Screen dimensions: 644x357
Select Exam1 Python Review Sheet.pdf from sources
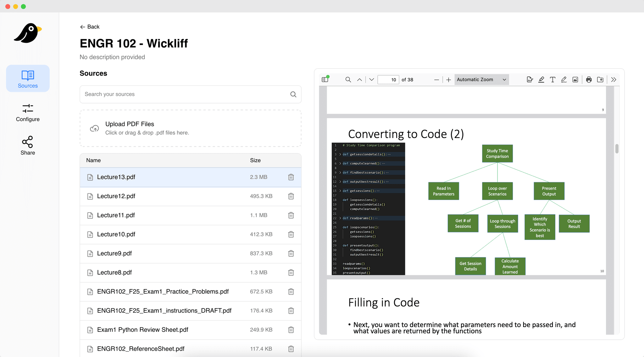pyautogui.click(x=143, y=330)
